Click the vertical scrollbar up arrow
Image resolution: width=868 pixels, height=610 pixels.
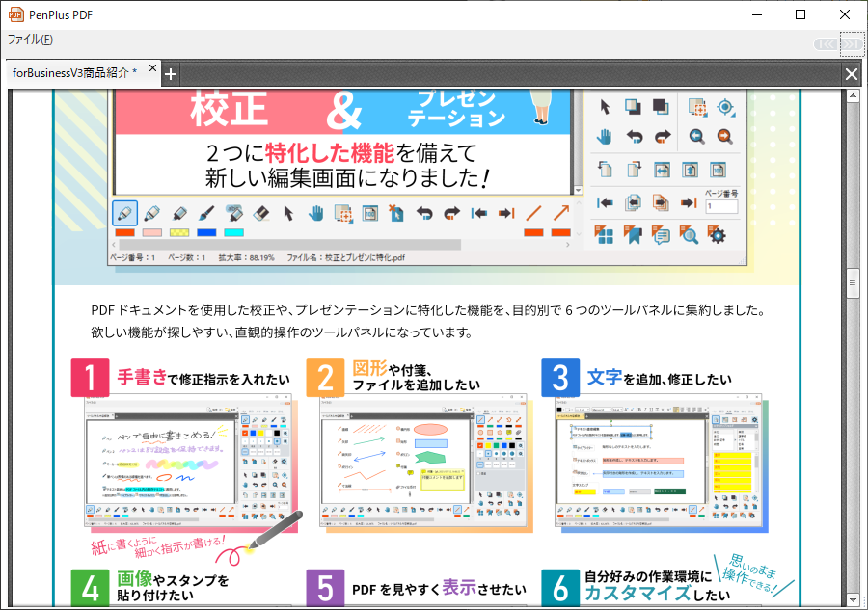pos(852,95)
